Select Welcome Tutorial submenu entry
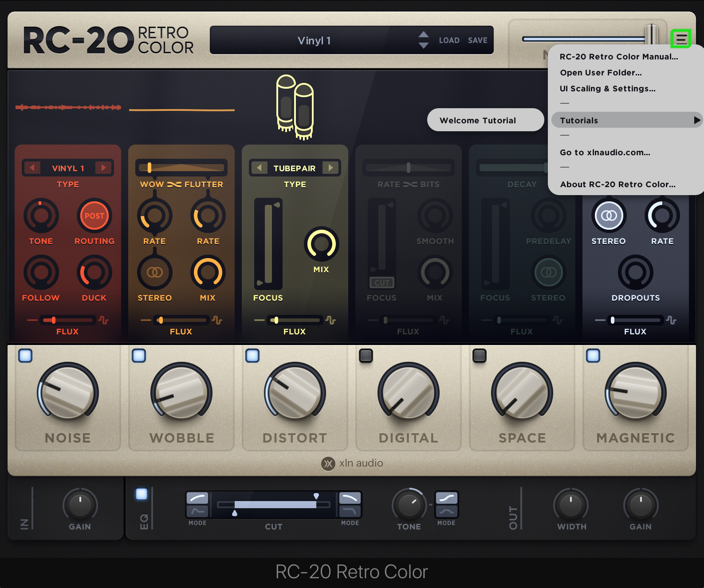704x588 pixels. [485, 120]
